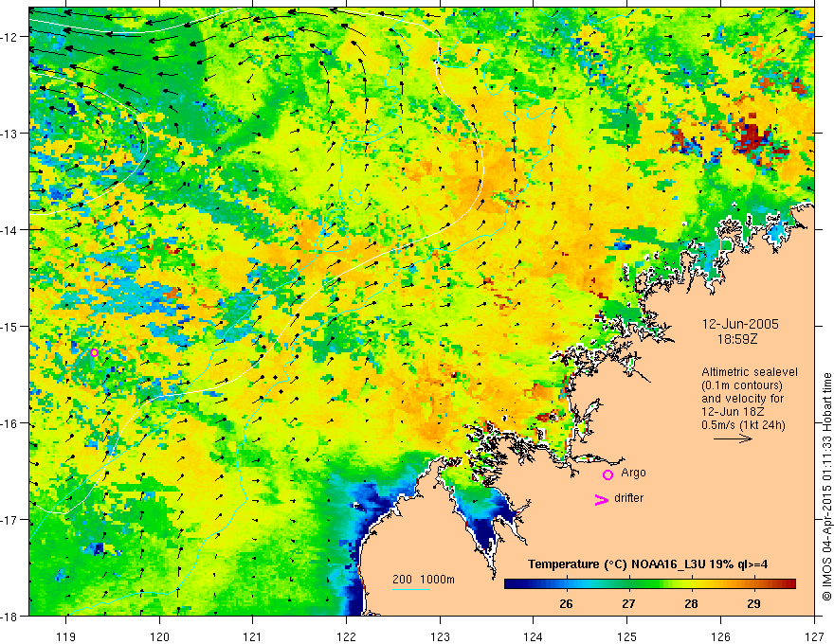834x644 pixels.
Task: Click the '26' color bar tick label
Action: pos(567,603)
